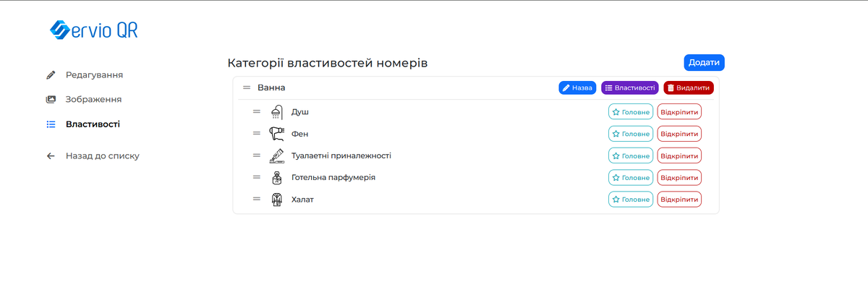
Task: Click the toiletries icon for Туалаетні приналежності
Action: [x=276, y=155]
